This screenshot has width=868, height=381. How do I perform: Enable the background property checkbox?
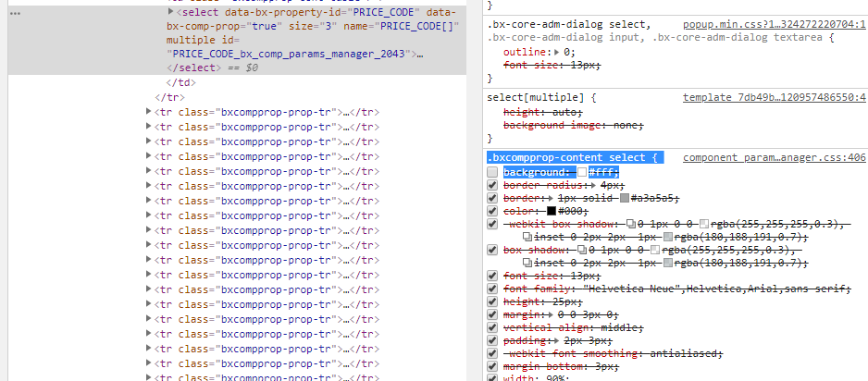(x=492, y=172)
